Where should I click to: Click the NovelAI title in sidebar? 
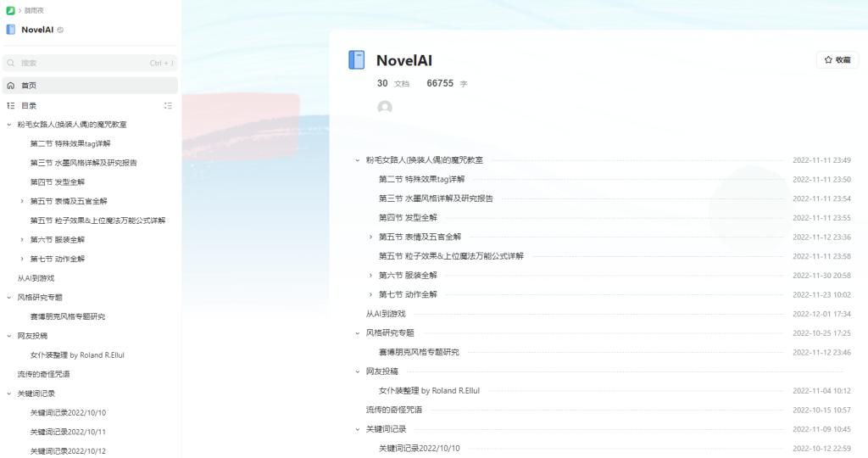(x=37, y=30)
